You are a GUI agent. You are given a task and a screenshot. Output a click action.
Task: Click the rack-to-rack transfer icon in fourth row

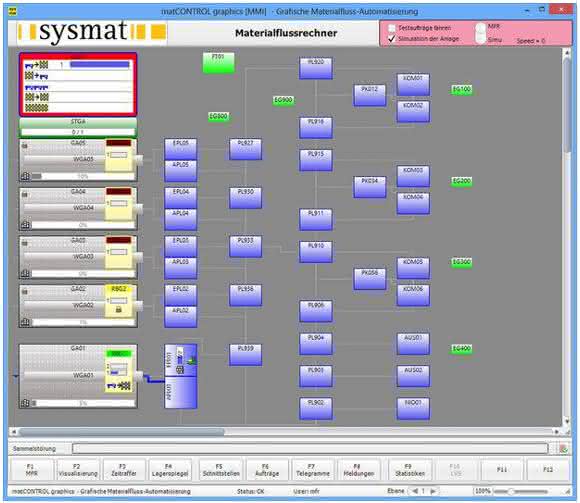[x=36, y=97]
